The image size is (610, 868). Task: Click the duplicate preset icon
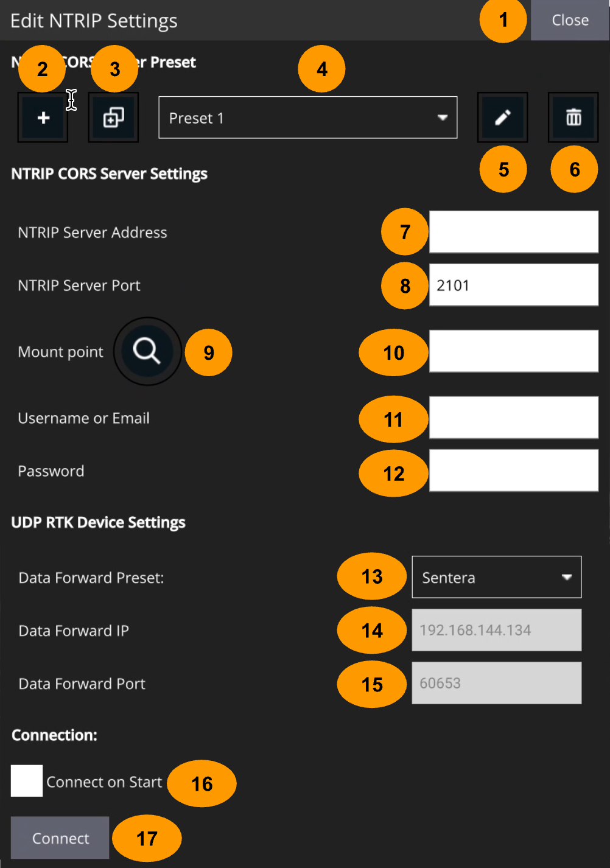click(x=113, y=117)
